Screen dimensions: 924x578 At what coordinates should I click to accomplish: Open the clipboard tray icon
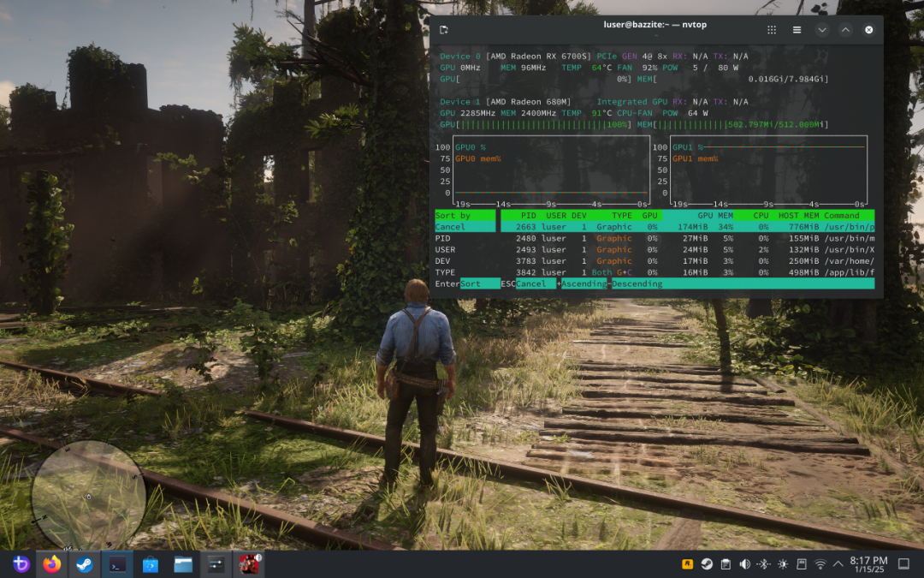coord(726,564)
